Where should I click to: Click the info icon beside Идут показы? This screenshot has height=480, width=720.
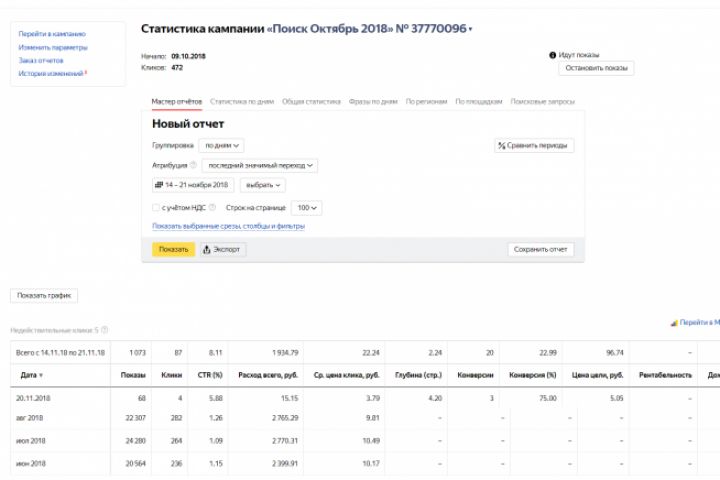click(551, 55)
